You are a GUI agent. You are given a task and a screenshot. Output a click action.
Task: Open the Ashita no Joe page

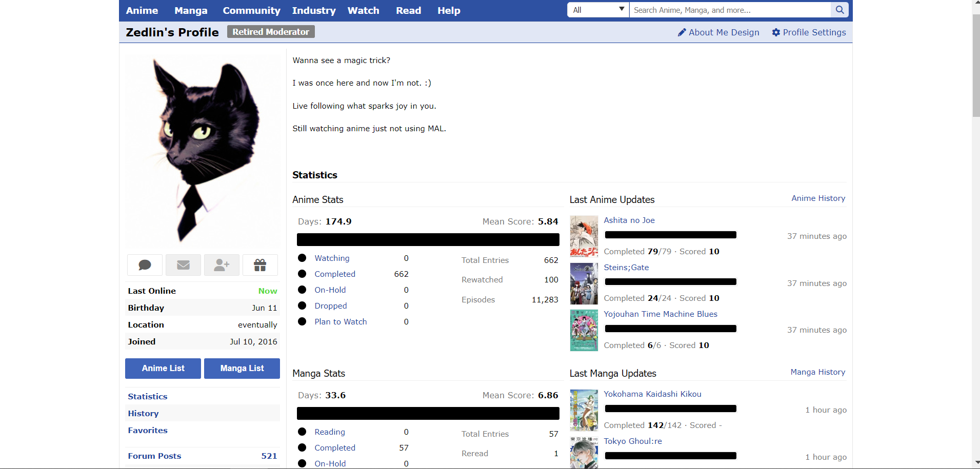point(629,220)
